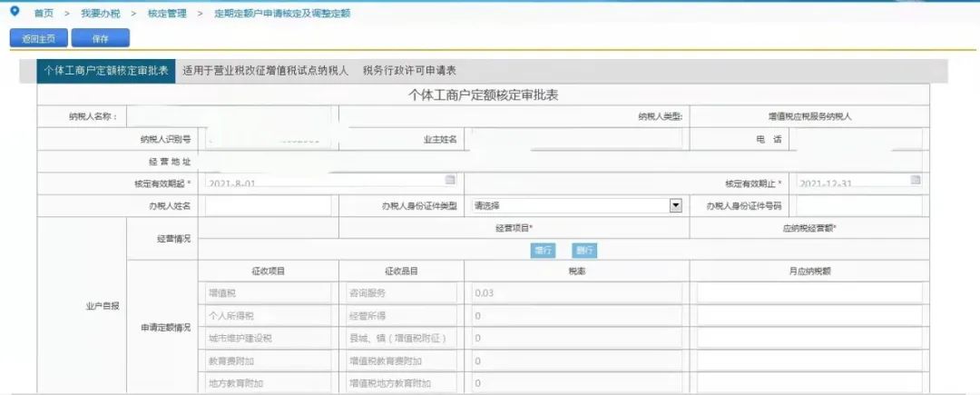This screenshot has height=395, width=980.
Task: Click the 增值税应税服务纳税人 value text
Action: [x=810, y=116]
